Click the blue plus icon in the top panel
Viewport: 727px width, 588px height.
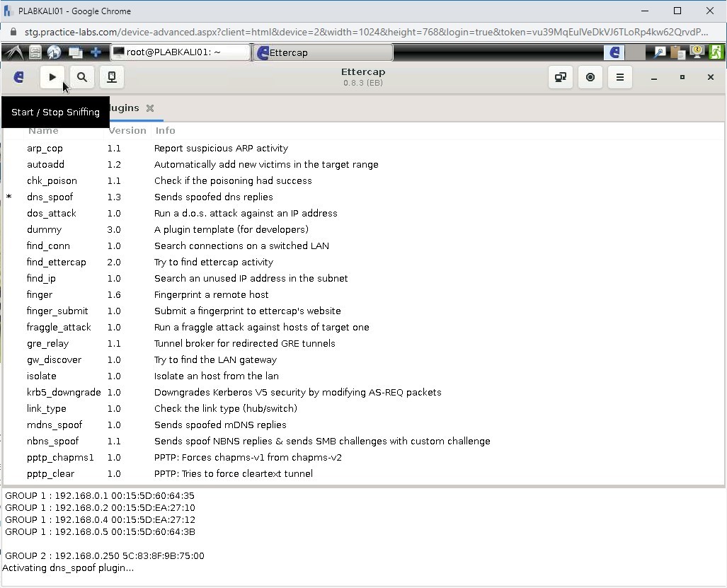click(95, 52)
